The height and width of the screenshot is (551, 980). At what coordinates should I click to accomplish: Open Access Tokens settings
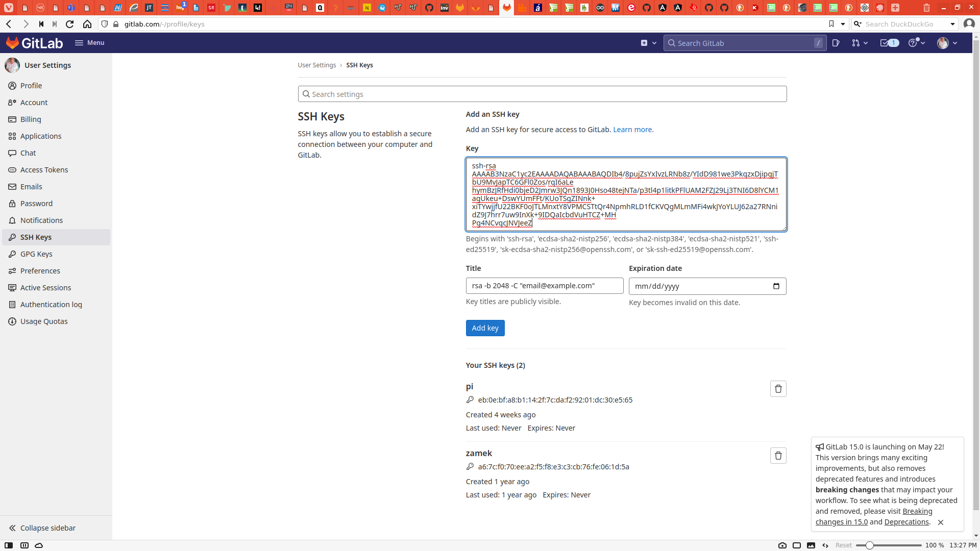click(44, 170)
